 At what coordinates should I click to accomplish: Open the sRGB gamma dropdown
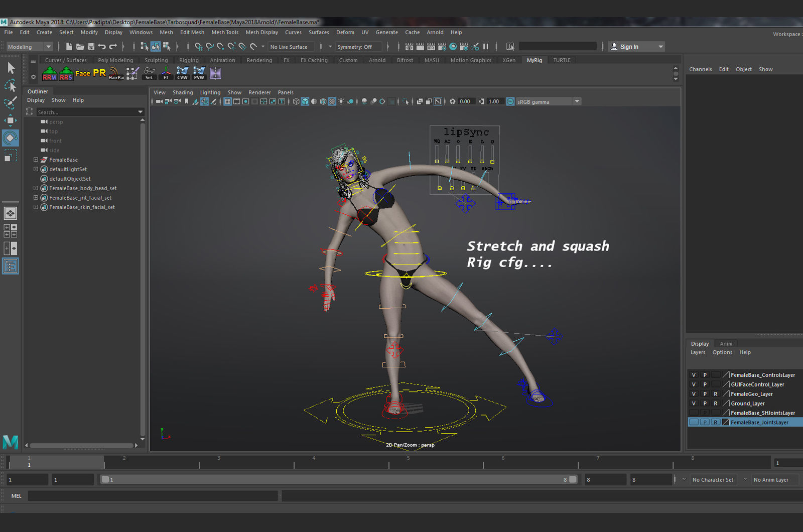[x=548, y=101]
